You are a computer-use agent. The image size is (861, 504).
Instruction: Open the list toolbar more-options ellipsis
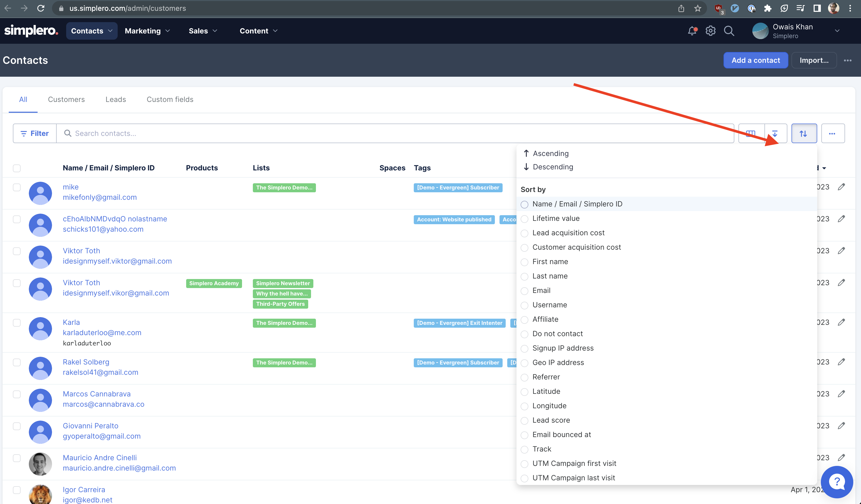pyautogui.click(x=833, y=134)
